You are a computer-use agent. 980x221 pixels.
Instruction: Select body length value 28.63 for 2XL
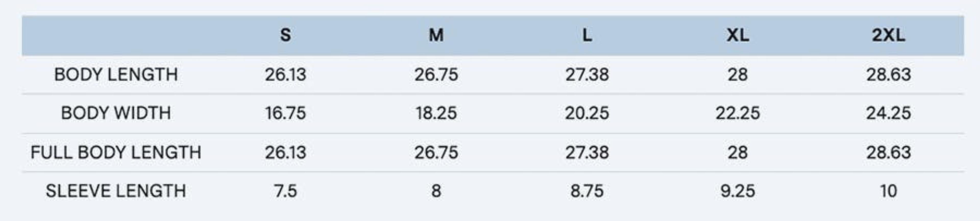(888, 75)
